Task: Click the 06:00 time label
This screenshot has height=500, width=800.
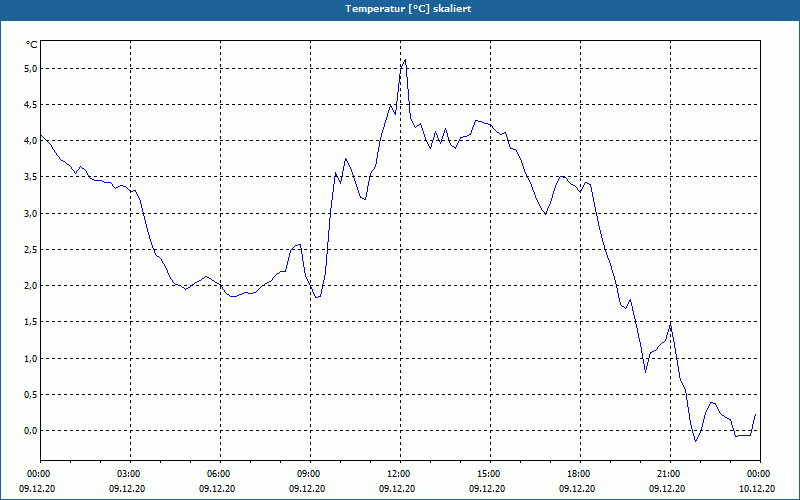Action: [220, 474]
